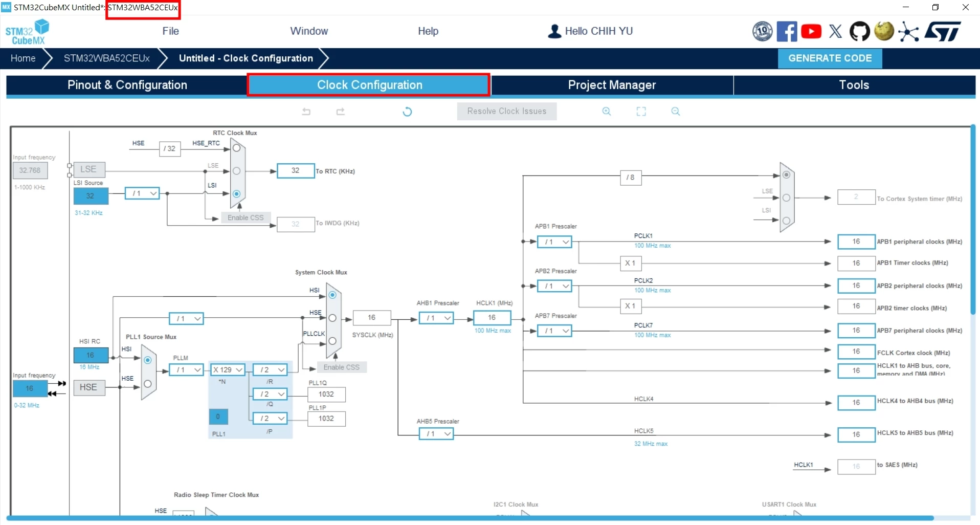Select HSI in System Clock Mux
Screen dimensions: 980x525
(332, 295)
